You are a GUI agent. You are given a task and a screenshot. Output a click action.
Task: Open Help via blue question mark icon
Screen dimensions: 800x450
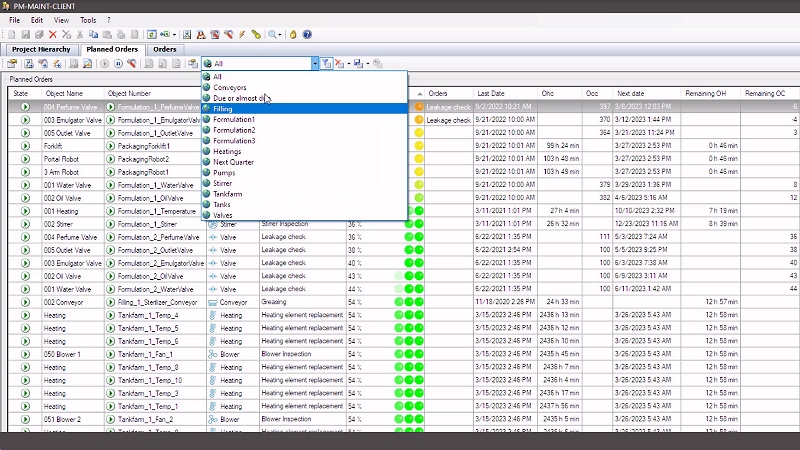coord(307,35)
